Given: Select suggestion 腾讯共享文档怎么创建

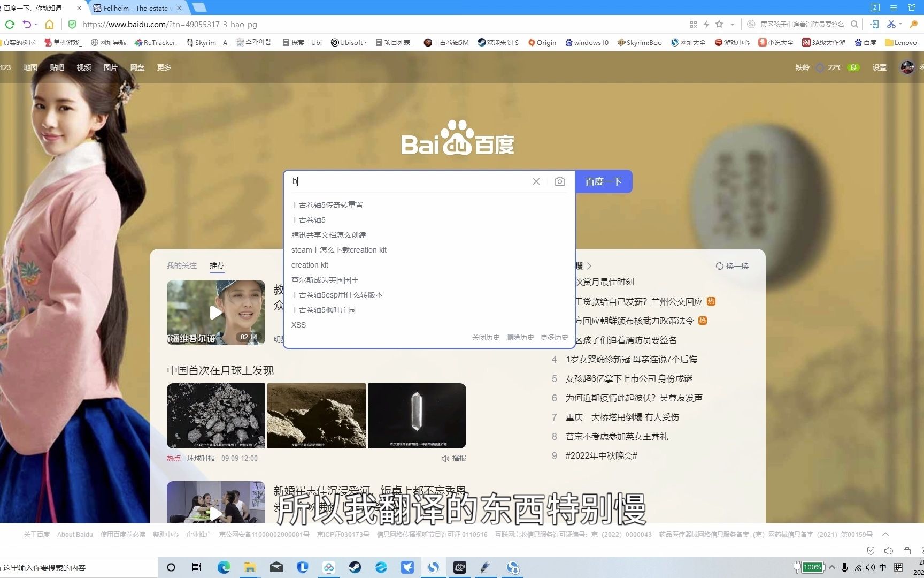Looking at the screenshot, I should [x=329, y=235].
